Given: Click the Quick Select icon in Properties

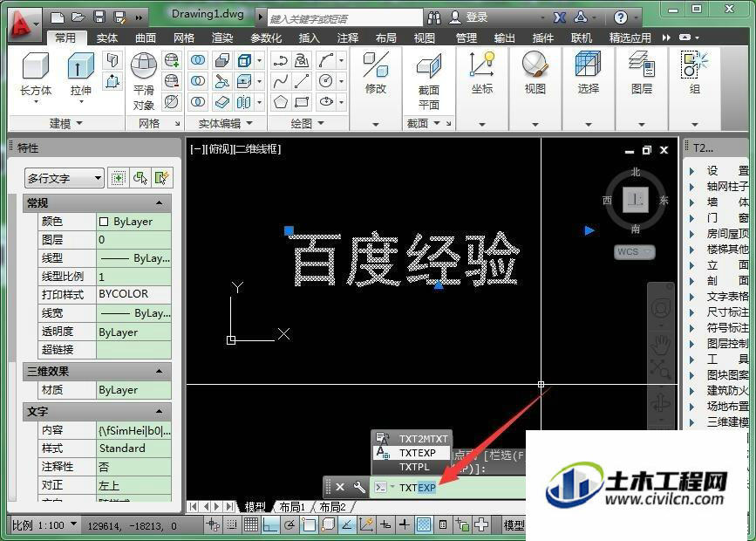Looking at the screenshot, I should [161, 178].
